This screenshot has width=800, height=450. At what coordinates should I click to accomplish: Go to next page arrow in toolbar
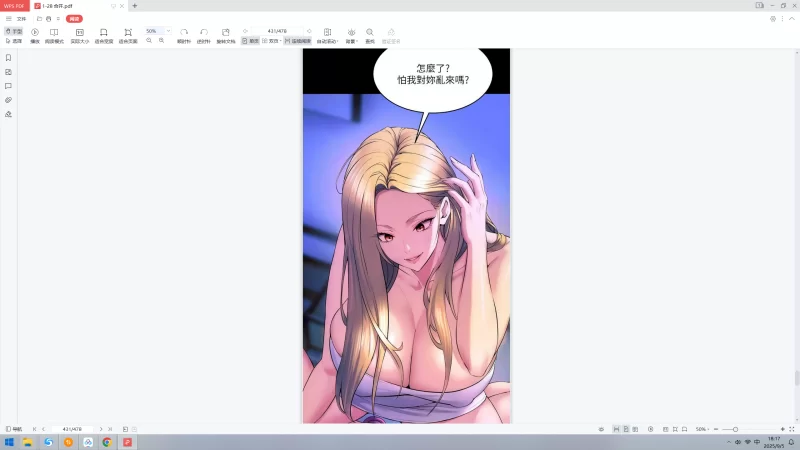click(309, 31)
